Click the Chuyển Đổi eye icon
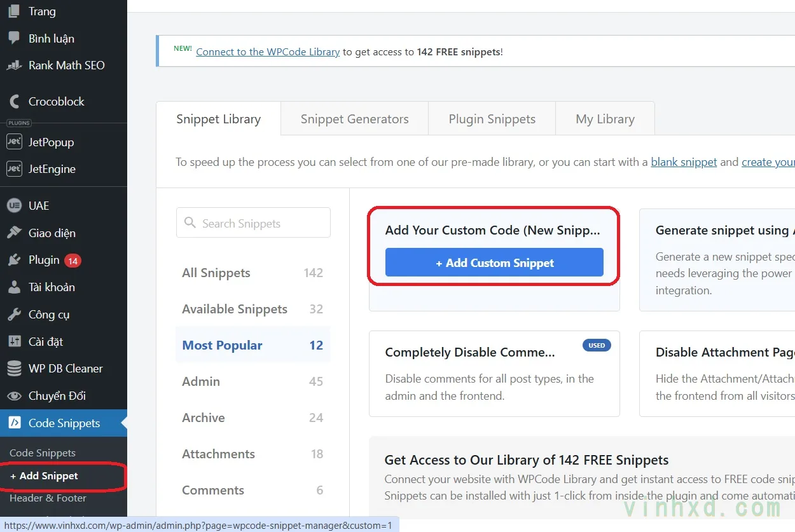 pyautogui.click(x=14, y=395)
